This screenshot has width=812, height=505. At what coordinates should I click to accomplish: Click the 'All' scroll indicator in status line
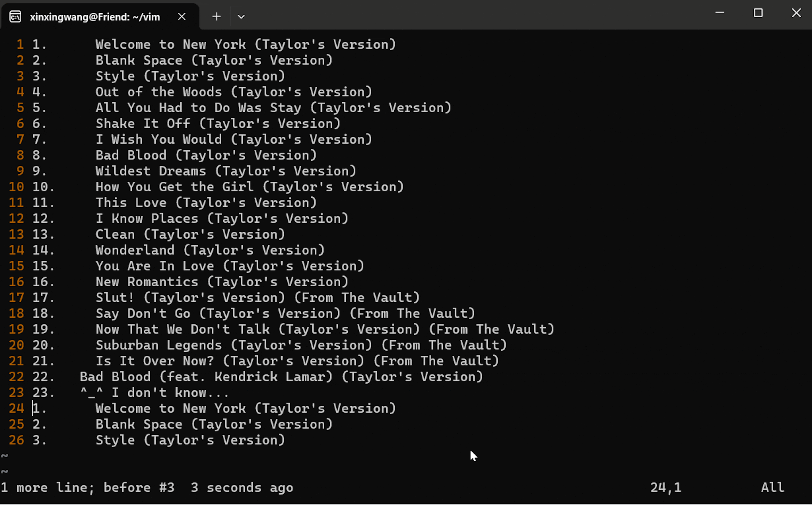click(772, 488)
